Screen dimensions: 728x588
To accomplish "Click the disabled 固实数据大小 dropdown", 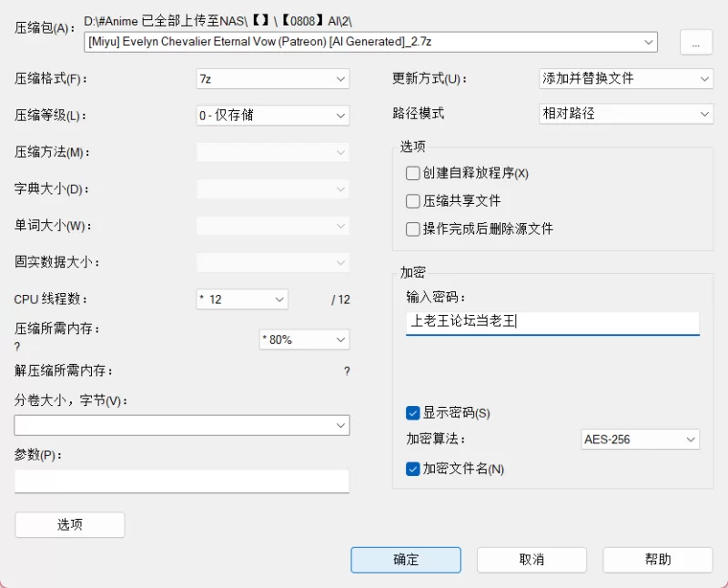I will 272,263.
